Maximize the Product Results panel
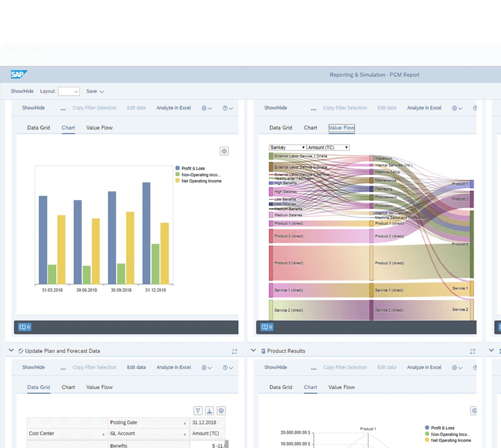This screenshot has height=448, width=501. 472,351
